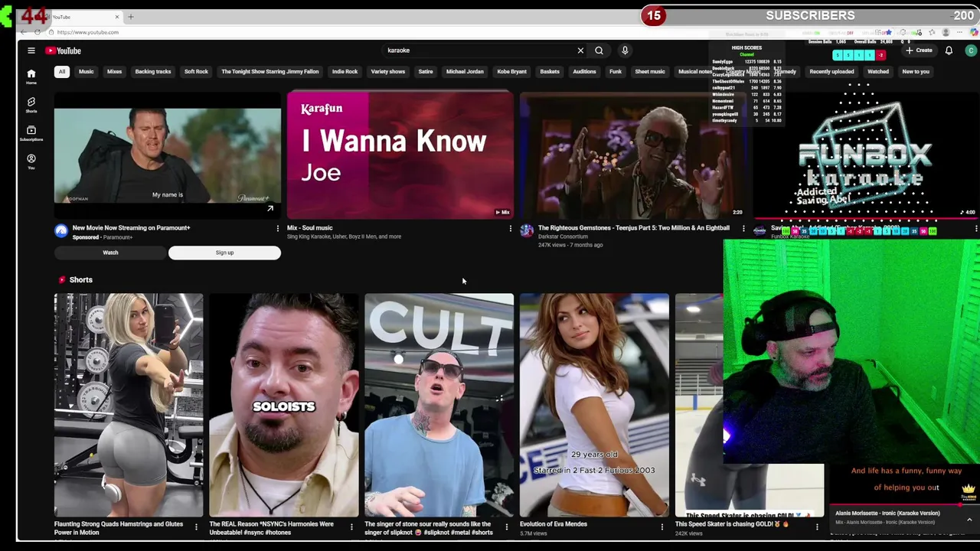The width and height of the screenshot is (980, 551).
Task: Select the New to you chip
Action: coord(916,71)
